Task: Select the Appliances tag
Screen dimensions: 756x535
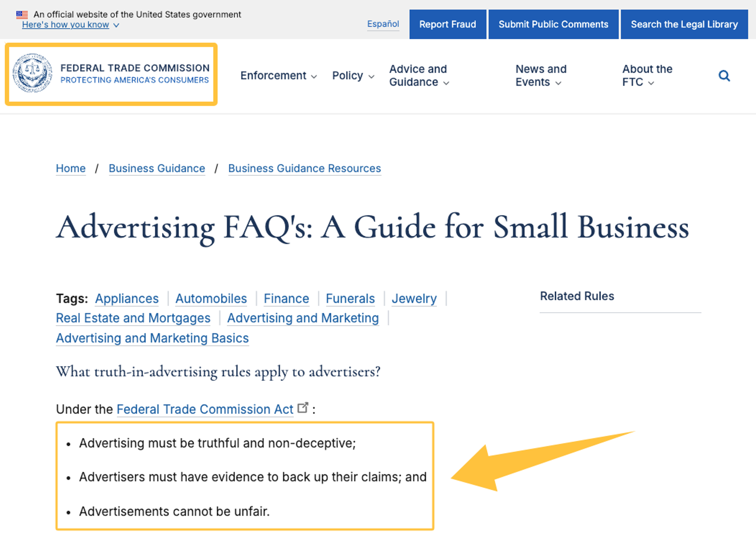Action: (127, 299)
